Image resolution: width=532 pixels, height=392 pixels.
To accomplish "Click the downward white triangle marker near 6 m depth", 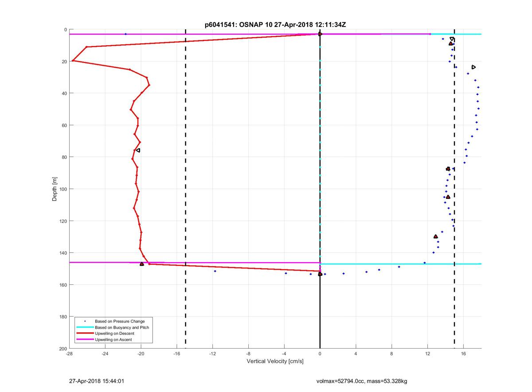I will pyautogui.click(x=452, y=39).
